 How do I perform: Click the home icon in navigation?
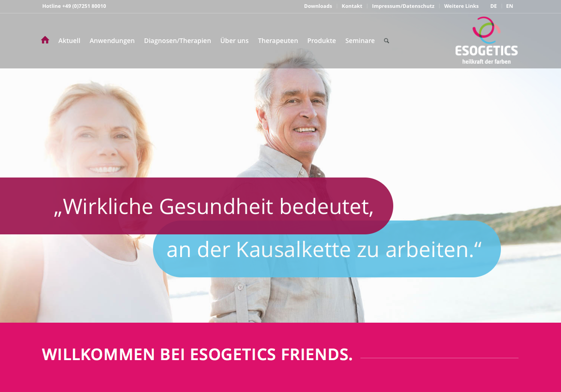coord(45,40)
